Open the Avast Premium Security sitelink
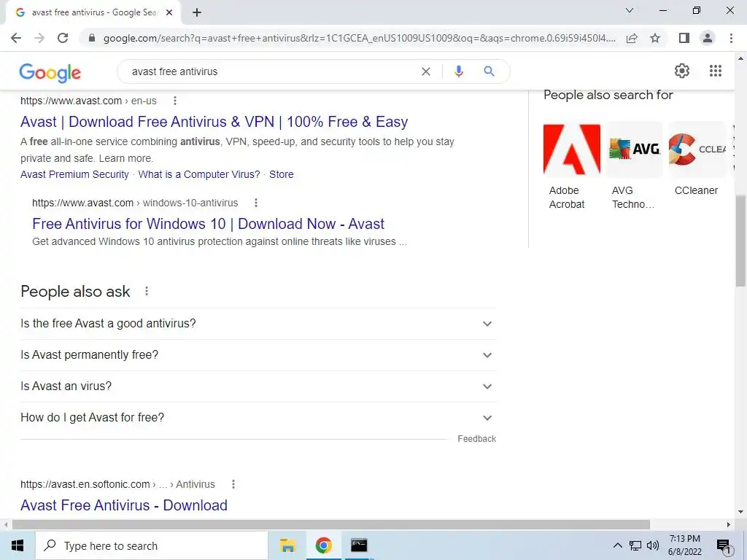 [x=74, y=174]
